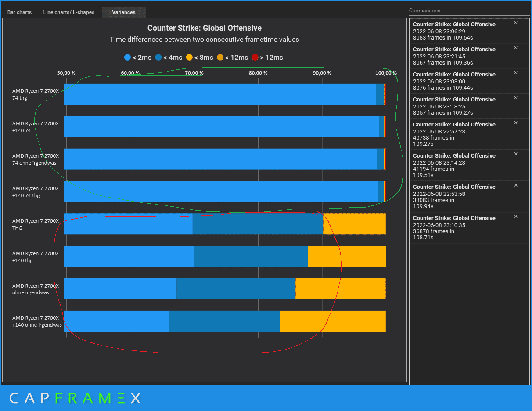Toggle the < 8ms legend series

click(200, 58)
